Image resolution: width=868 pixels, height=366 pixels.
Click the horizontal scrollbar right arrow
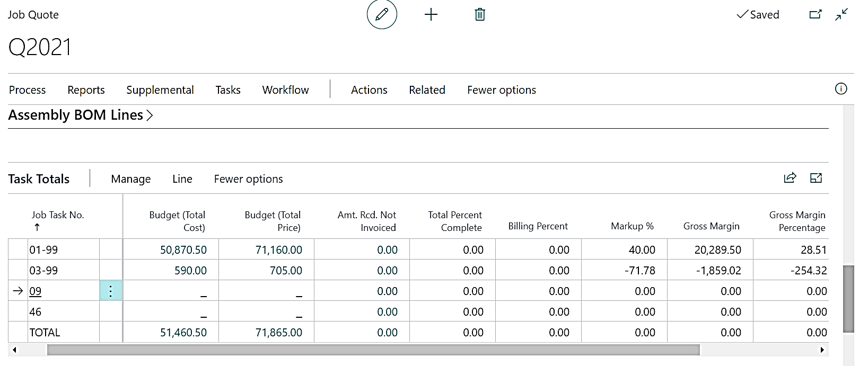[x=822, y=350]
